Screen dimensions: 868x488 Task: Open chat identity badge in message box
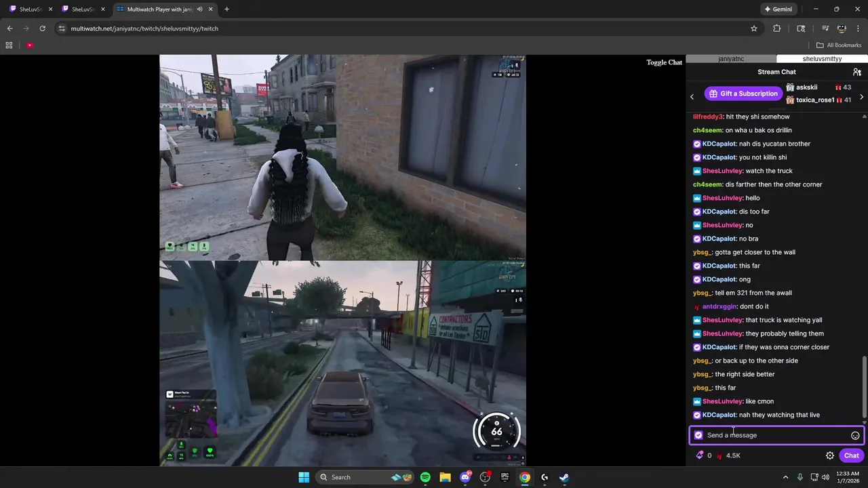click(698, 435)
